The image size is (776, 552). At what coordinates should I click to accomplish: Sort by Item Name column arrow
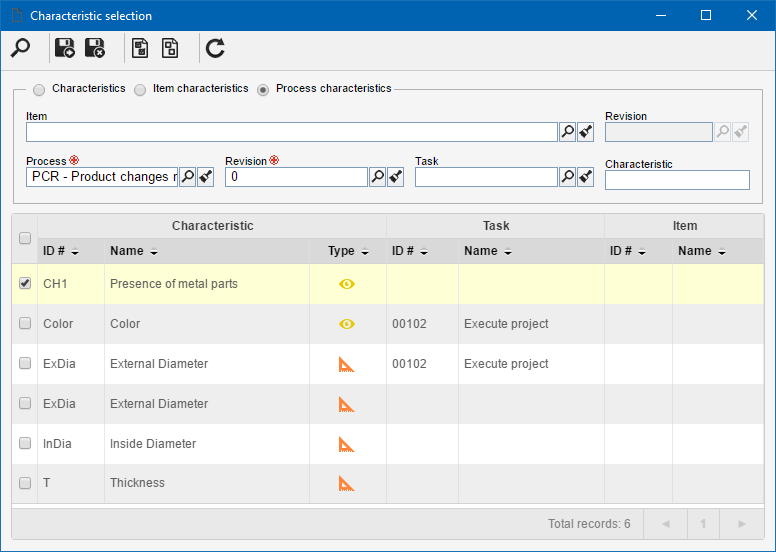pos(722,252)
